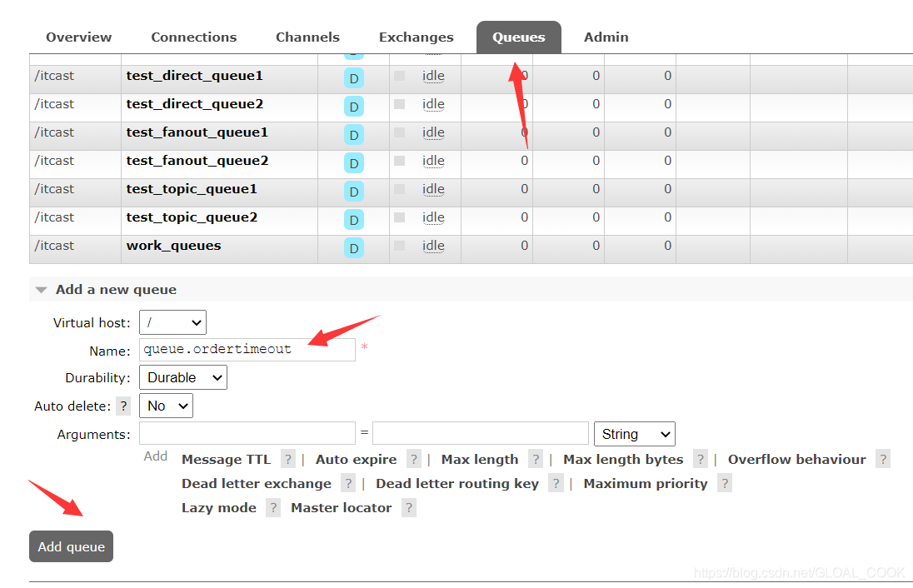Click the idle state of test_direct_queue2
Image resolution: width=913 pixels, height=588 pixels.
click(433, 104)
